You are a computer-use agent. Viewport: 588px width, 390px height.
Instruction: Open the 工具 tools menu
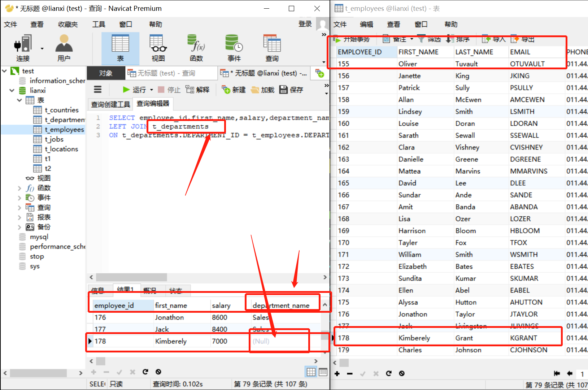coord(99,24)
